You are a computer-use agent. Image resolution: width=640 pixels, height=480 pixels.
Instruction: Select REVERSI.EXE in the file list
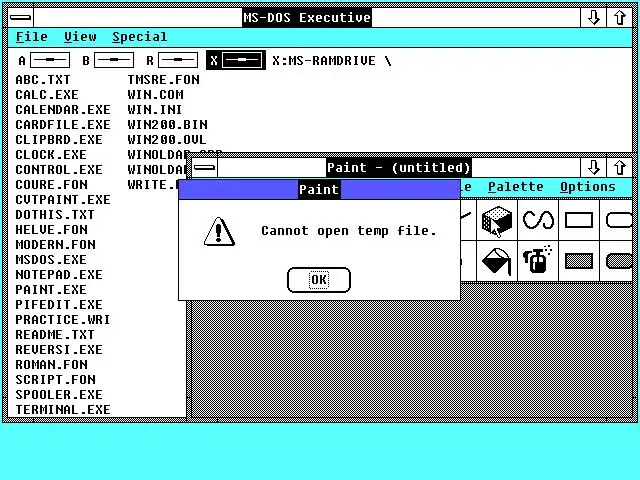[x=59, y=350]
